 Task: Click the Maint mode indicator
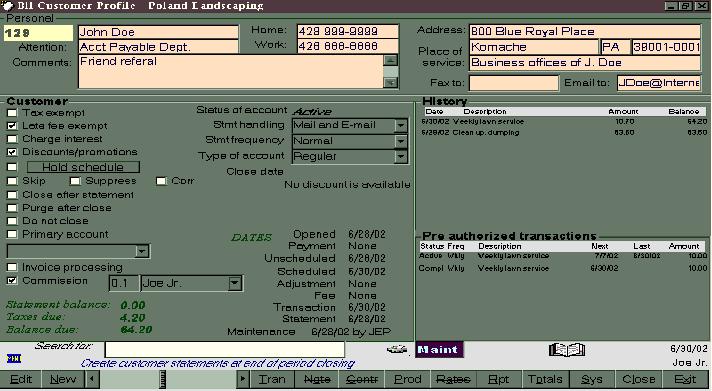[439, 350]
